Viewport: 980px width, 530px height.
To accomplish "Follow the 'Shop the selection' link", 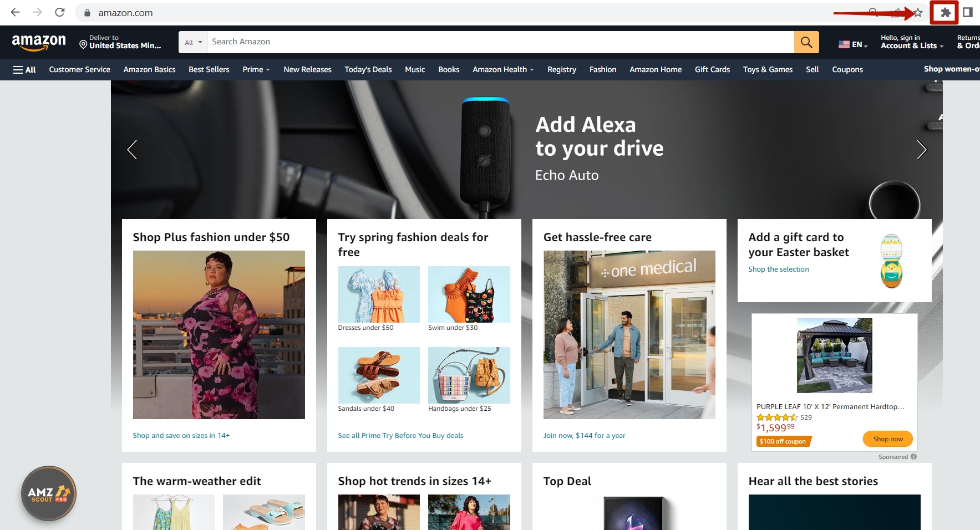I will 779,269.
